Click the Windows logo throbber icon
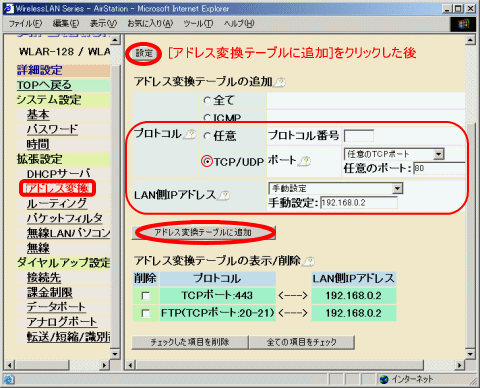The image size is (480, 388). [463, 24]
